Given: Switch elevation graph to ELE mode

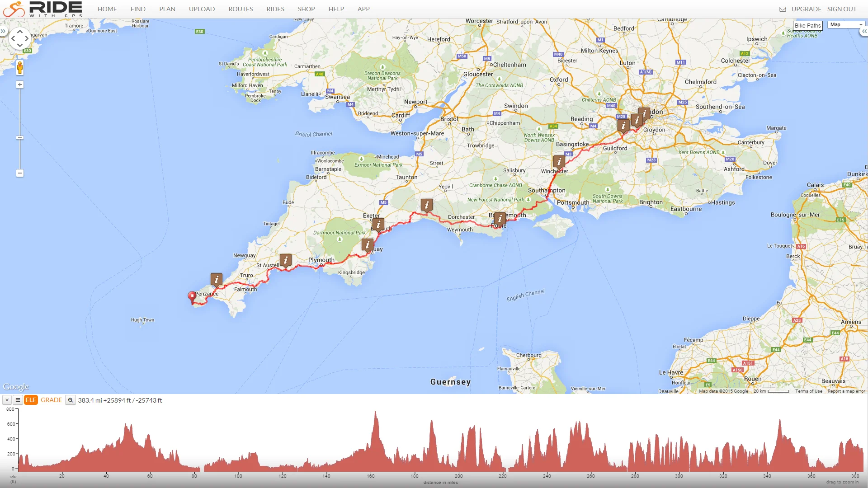Looking at the screenshot, I should (x=31, y=400).
